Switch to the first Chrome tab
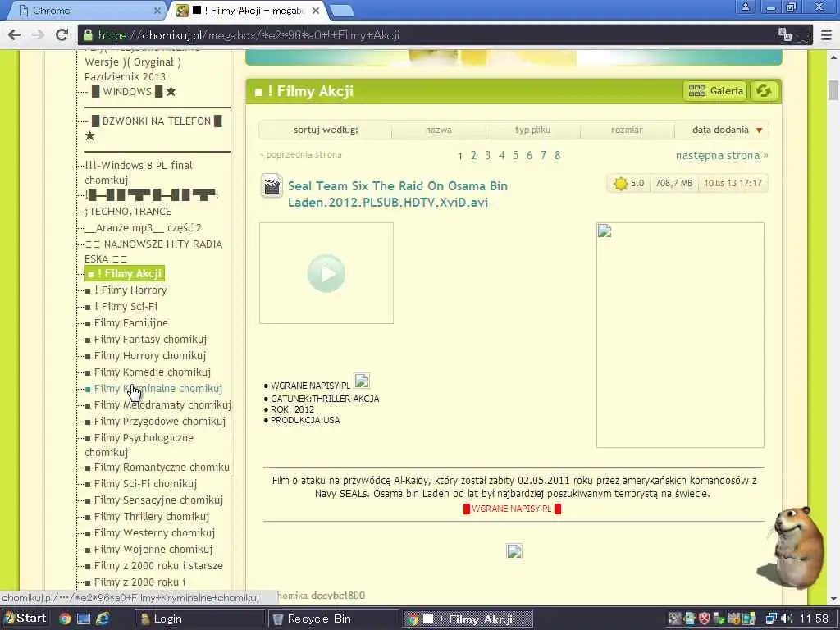Image resolution: width=840 pixels, height=630 pixels. [85, 10]
